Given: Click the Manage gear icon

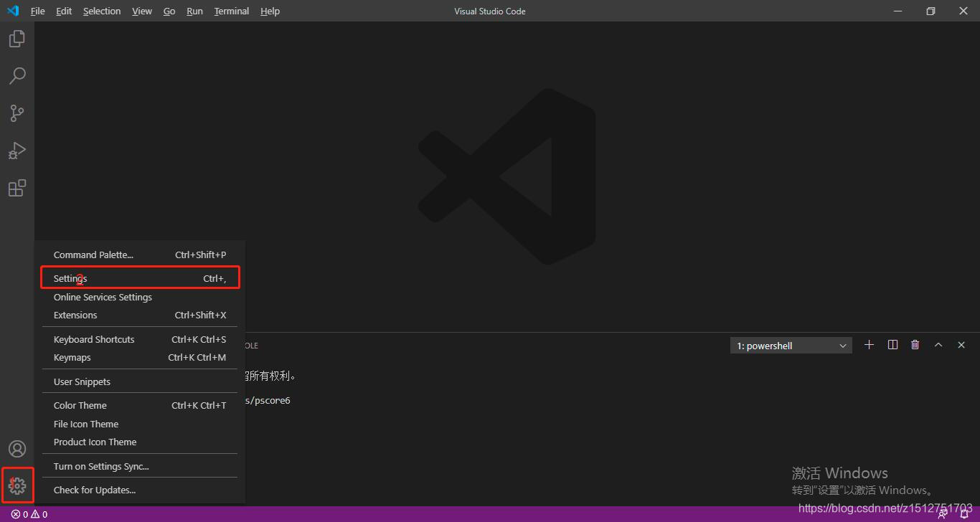Looking at the screenshot, I should coord(17,485).
